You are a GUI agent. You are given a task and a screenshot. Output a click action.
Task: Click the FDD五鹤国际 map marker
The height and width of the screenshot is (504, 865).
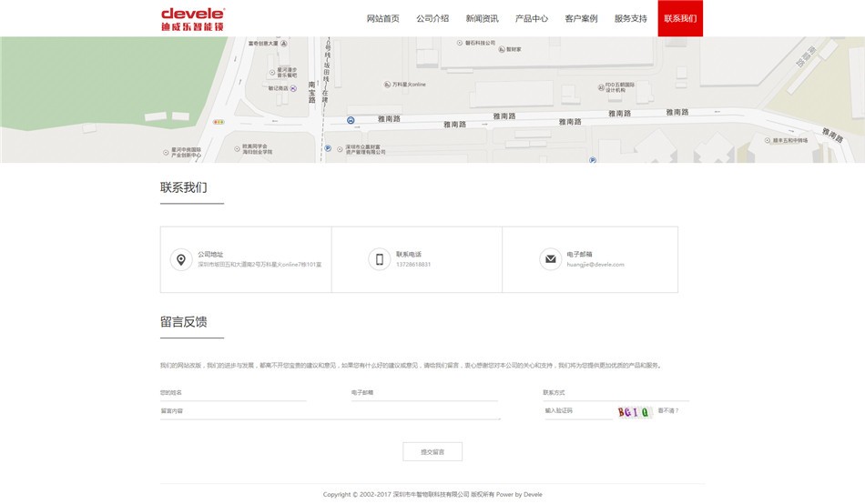(600, 86)
